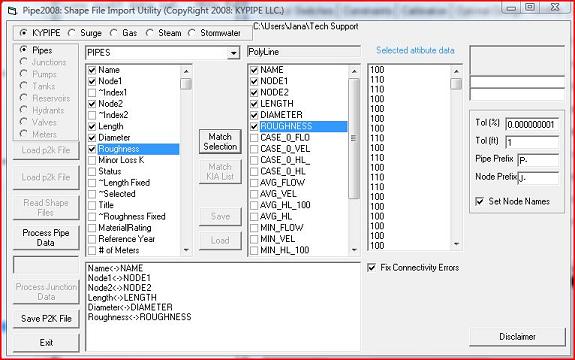Select the KYPIPE radio option
The image size is (575, 360).
[23, 33]
